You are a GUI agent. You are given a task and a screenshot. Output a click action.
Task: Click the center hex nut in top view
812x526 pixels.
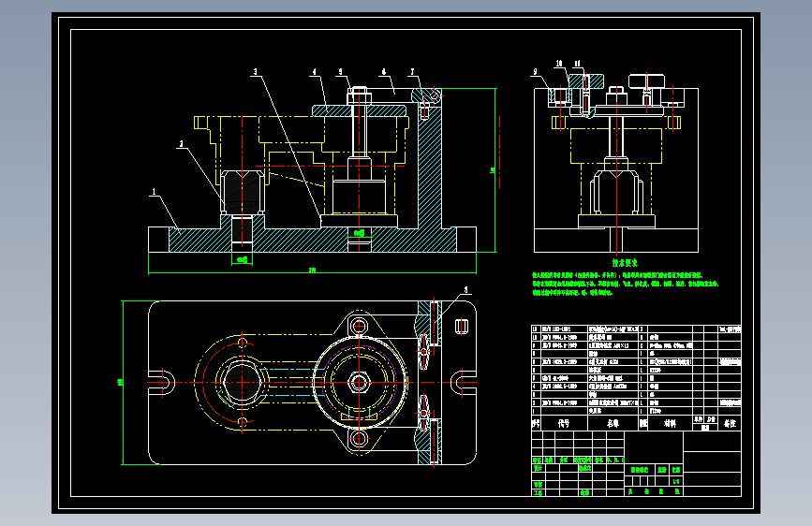point(359,383)
